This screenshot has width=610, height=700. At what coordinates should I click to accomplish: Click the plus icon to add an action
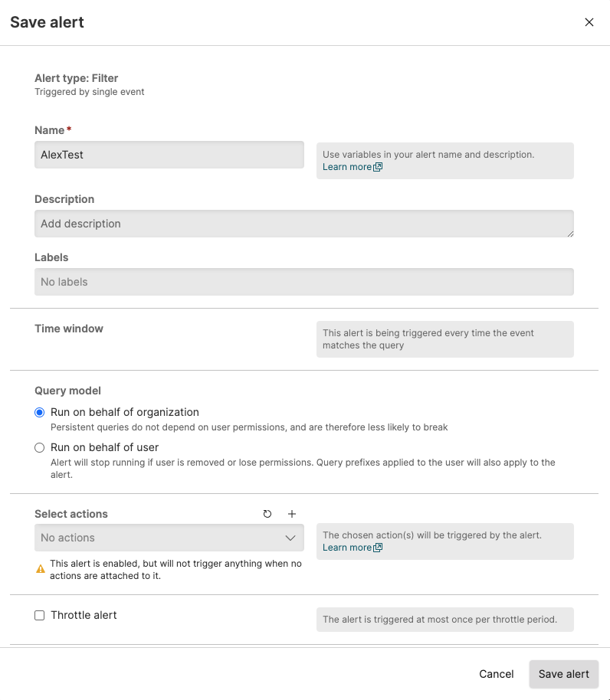[x=291, y=514]
